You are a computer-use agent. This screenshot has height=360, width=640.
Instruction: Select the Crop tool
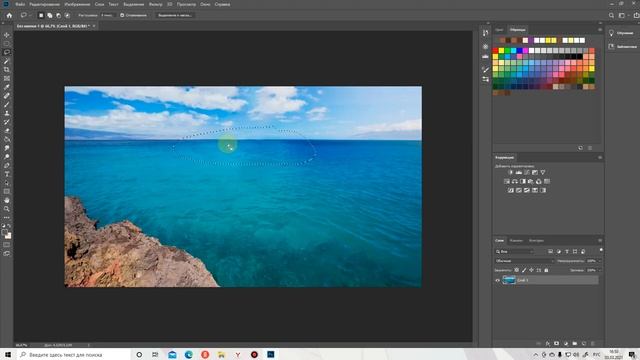tap(7, 70)
